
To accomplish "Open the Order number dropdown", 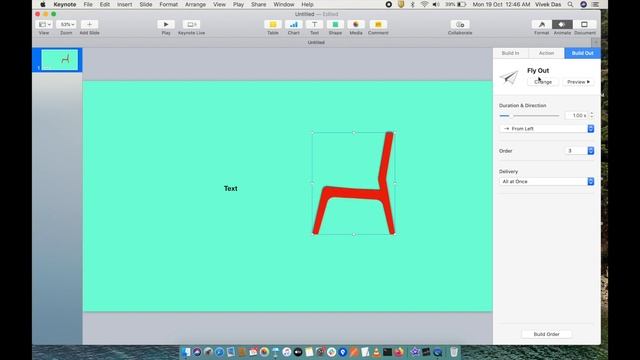I will coord(580,151).
